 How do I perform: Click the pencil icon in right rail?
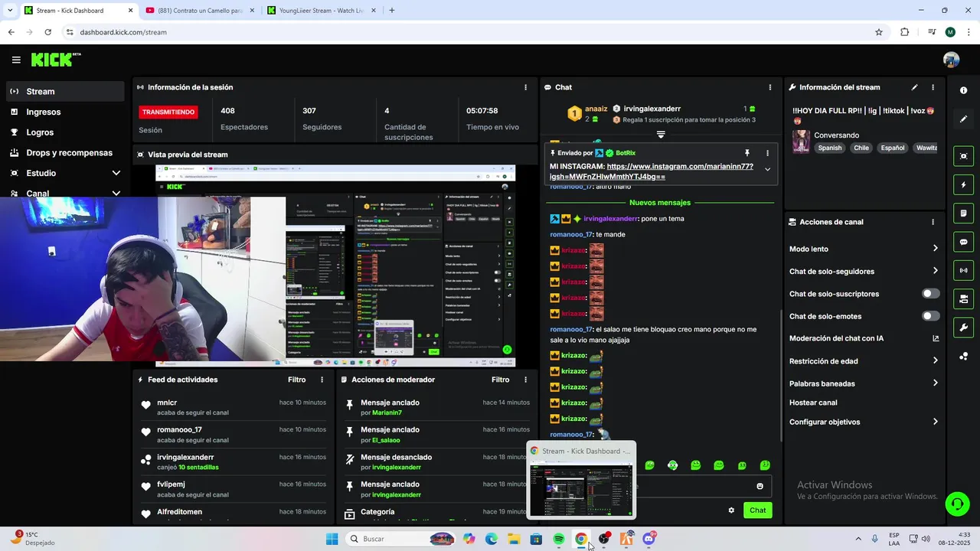(963, 119)
